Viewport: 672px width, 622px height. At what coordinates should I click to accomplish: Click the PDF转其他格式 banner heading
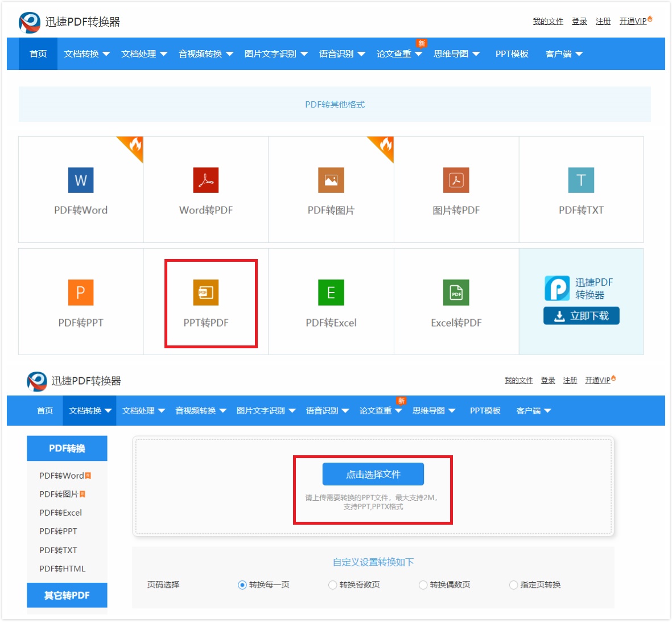[335, 105]
